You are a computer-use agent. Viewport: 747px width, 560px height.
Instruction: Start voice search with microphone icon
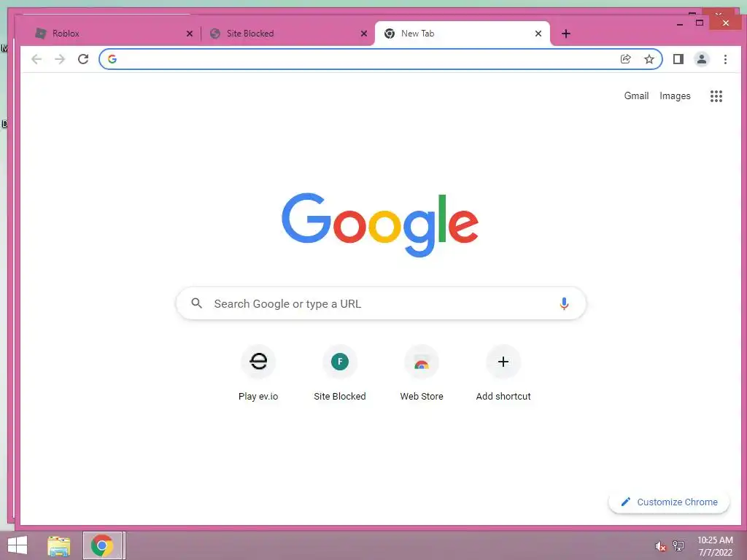point(564,303)
